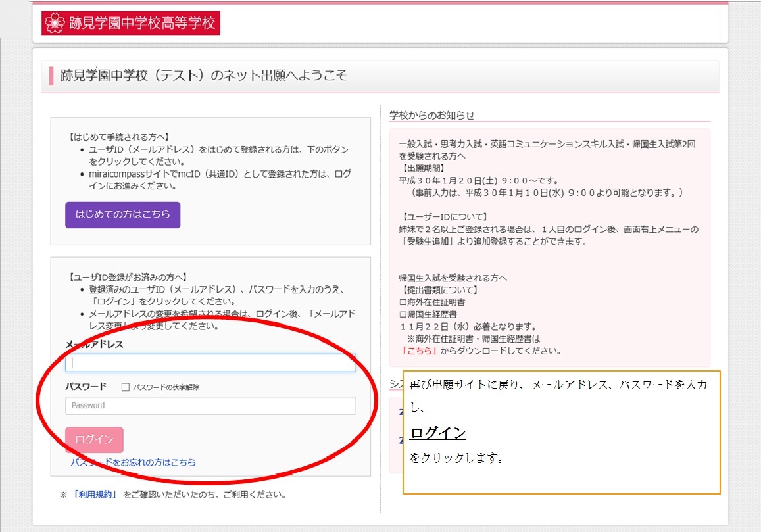Enable the パスワードの伏字解除 checkbox
The image size is (761, 532).
point(126,387)
